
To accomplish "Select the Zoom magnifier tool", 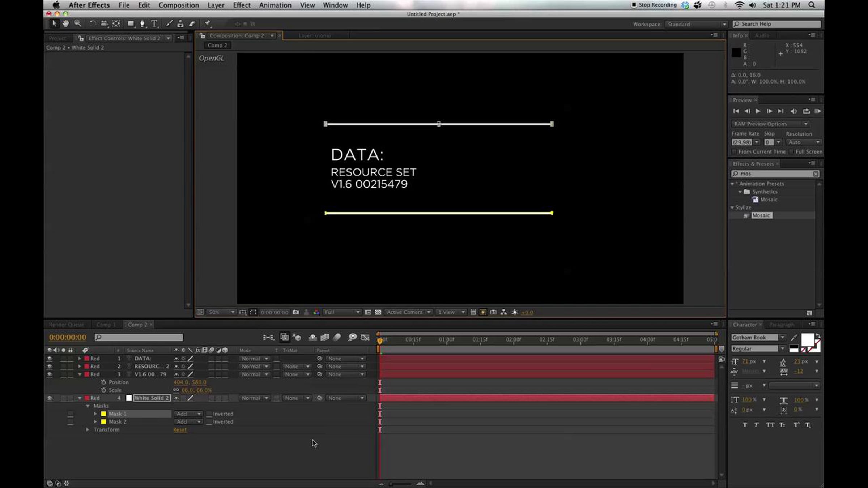I will pyautogui.click(x=77, y=24).
